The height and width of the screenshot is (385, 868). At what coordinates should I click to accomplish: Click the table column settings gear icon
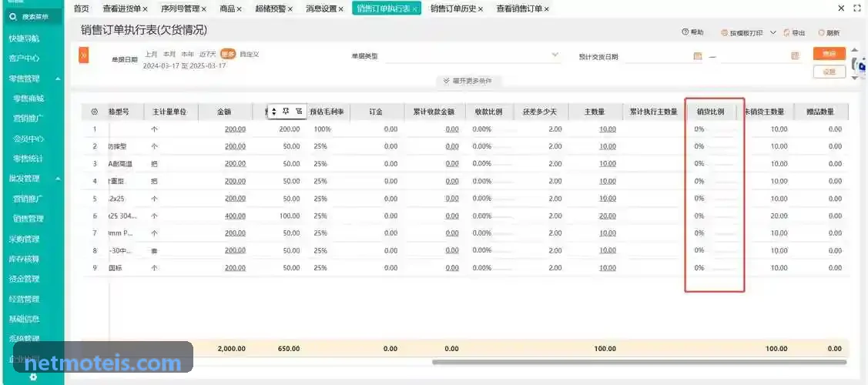[94, 112]
